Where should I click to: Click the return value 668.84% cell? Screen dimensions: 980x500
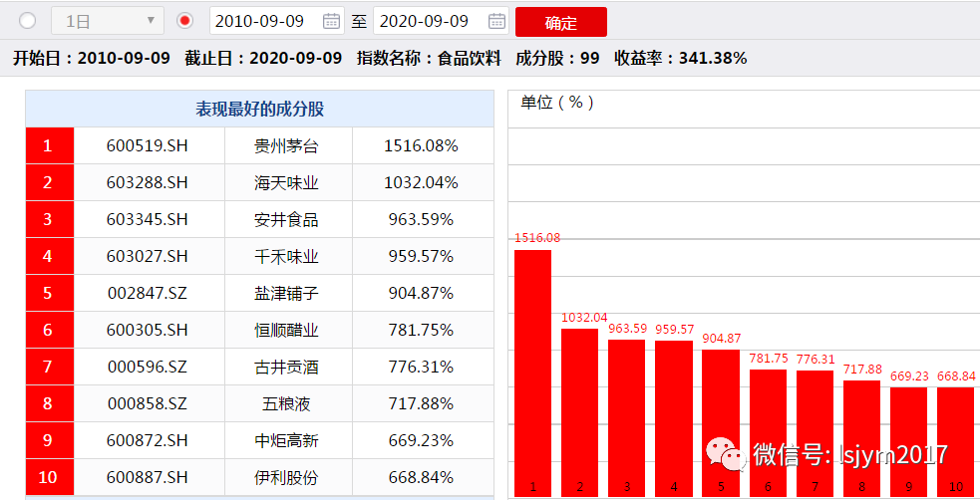pos(422,477)
